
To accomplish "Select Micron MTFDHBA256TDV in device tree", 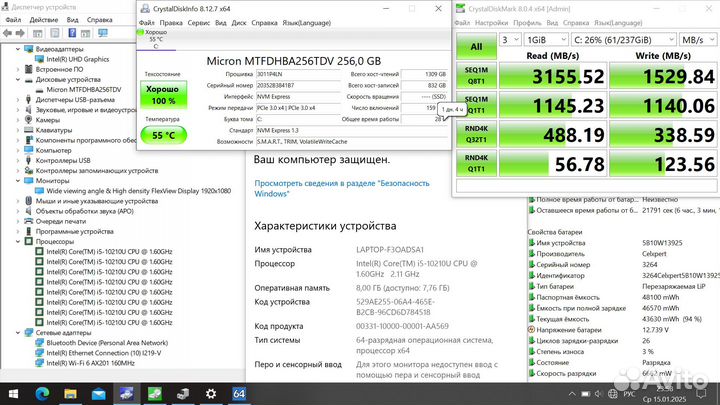I will click(84, 90).
